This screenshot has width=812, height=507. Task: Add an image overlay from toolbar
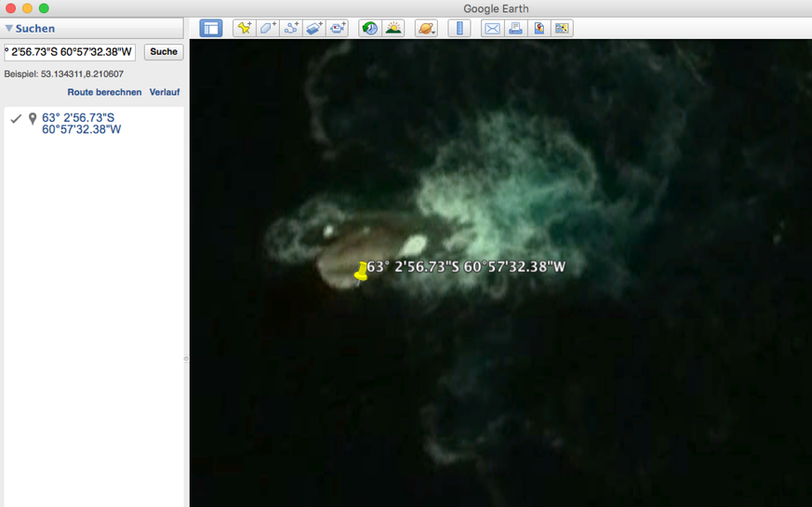[x=314, y=28]
